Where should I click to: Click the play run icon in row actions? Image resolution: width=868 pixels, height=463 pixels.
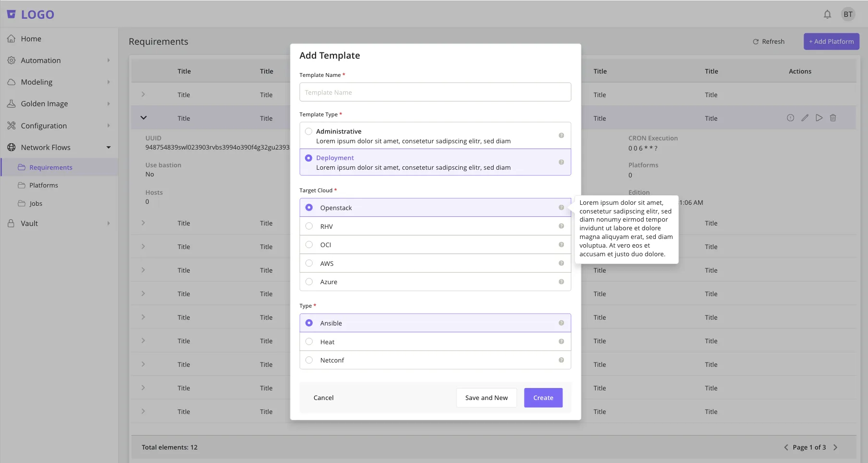819,118
